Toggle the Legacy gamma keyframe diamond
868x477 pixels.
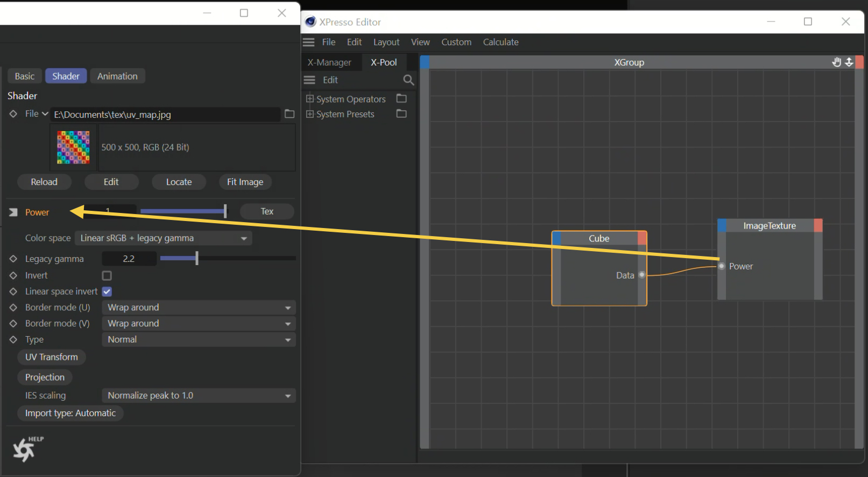13,259
